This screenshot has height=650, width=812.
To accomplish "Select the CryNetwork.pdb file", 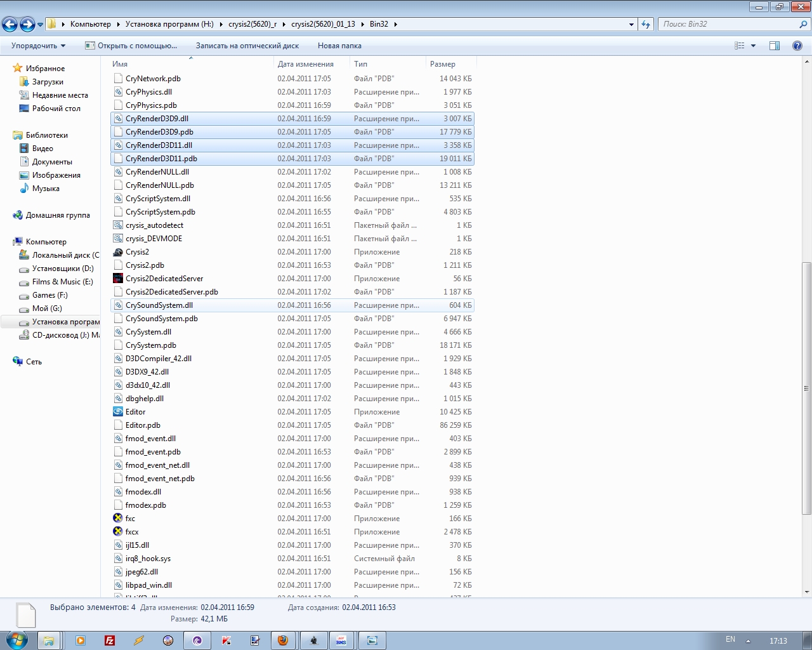I will click(292, 79).
